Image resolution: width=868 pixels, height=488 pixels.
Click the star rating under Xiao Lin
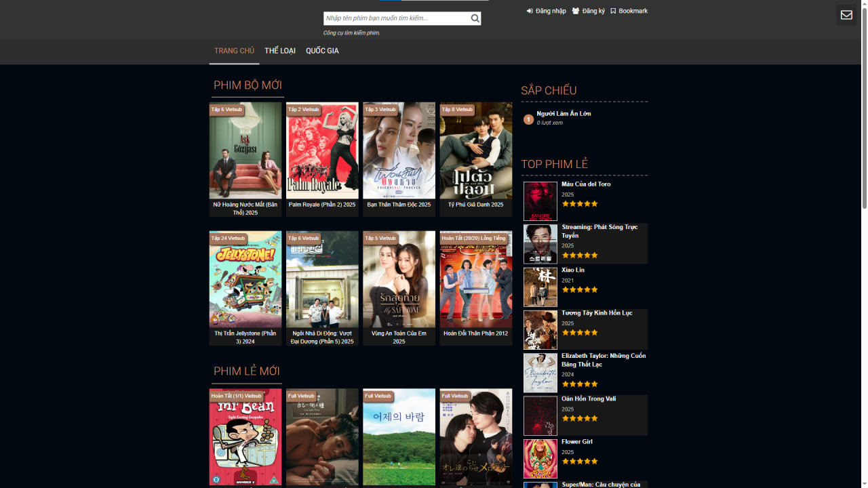pyautogui.click(x=580, y=289)
